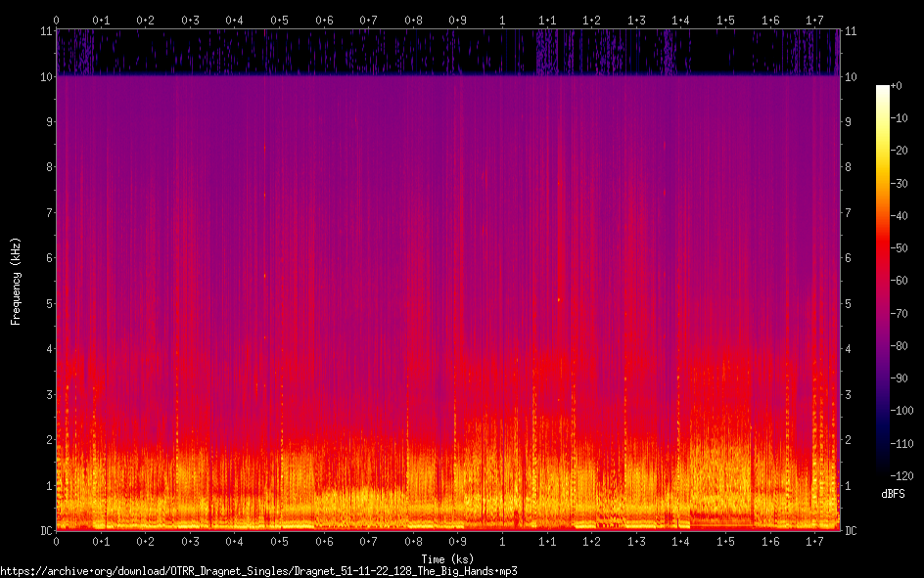Click the archive.org download URL at bottom
This screenshot has width=924, height=578.
click(258, 570)
